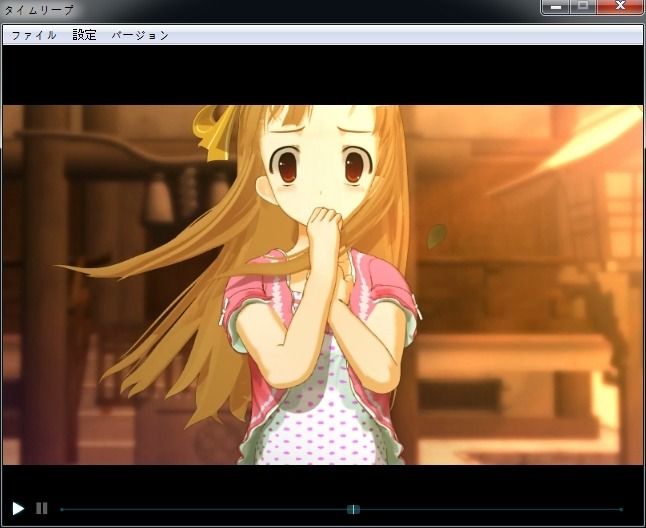Viewport: 646px width, 528px height.
Task: Start playback with the play button
Action: 18,509
